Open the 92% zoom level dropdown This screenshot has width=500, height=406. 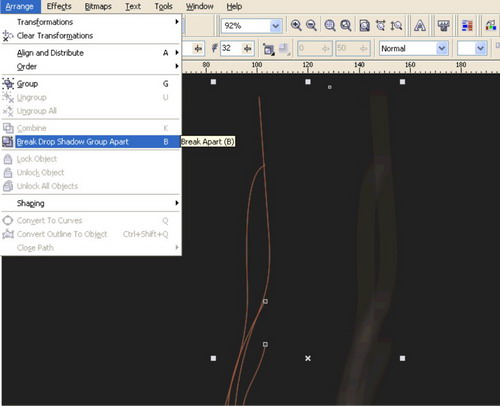tap(275, 26)
